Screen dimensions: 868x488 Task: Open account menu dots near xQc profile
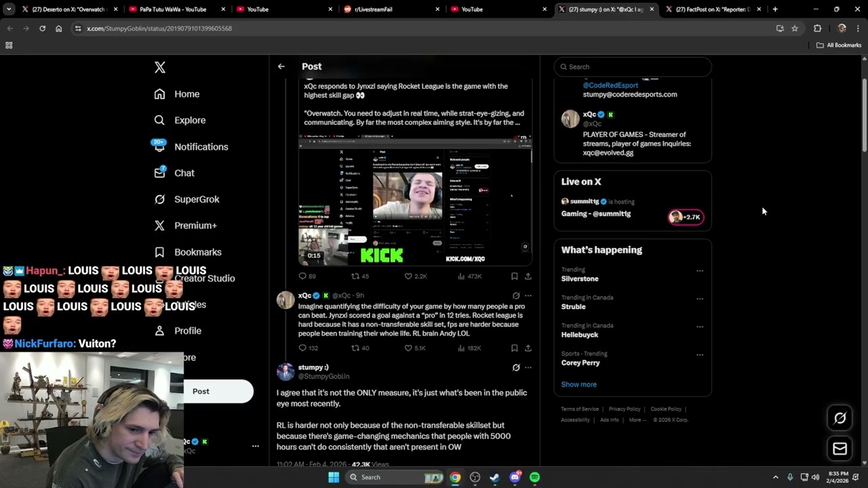pyautogui.click(x=255, y=446)
